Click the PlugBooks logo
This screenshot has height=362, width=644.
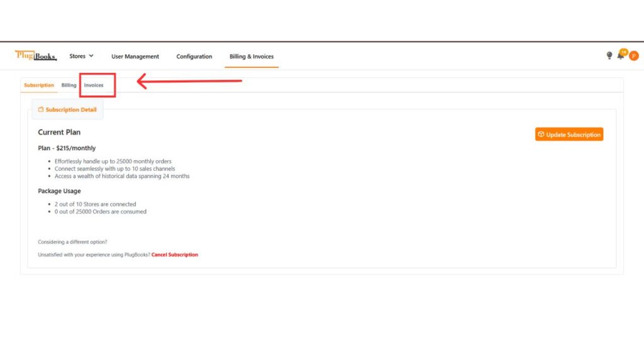click(x=36, y=56)
